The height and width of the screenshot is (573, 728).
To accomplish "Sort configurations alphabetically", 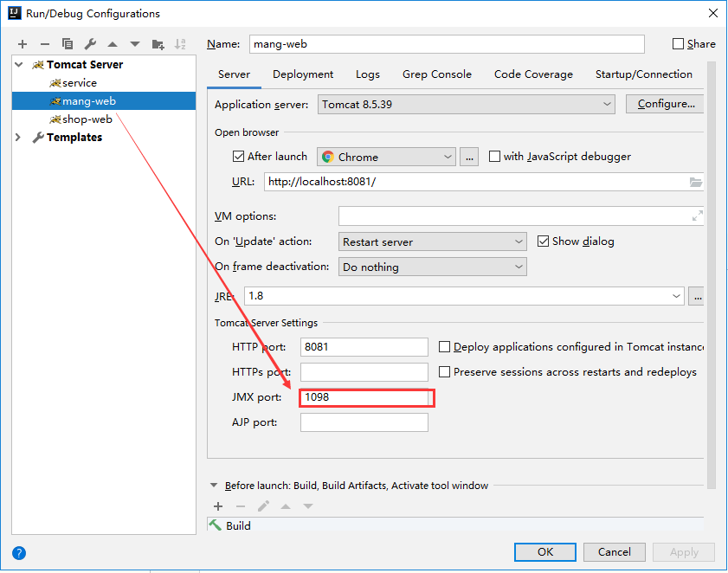I will pos(180,44).
